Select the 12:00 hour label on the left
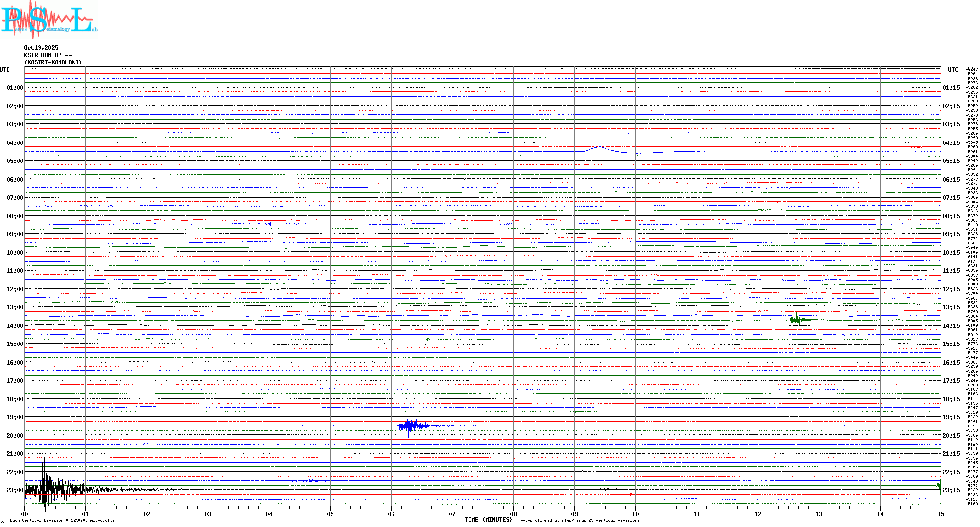The height and width of the screenshot is (527, 980). click(15, 289)
